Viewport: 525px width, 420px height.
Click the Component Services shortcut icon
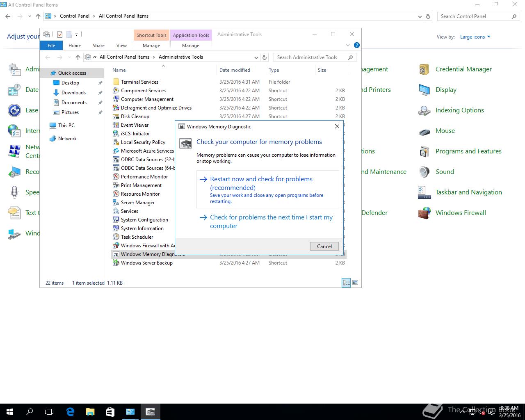pyautogui.click(x=116, y=91)
